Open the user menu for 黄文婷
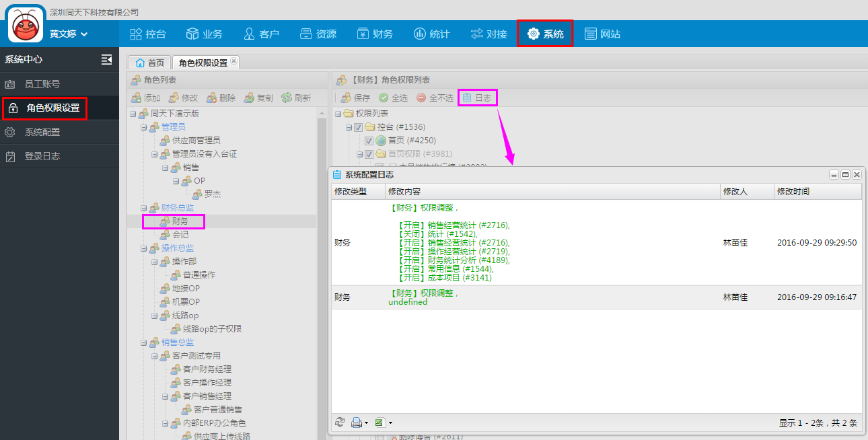The width and height of the screenshot is (868, 440). click(x=69, y=34)
